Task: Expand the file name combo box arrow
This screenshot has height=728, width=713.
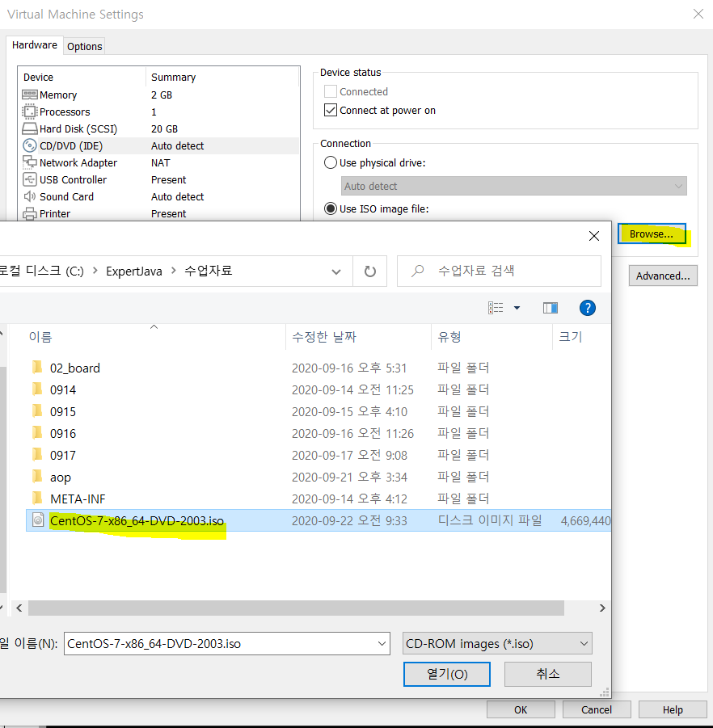Action: coord(382,643)
